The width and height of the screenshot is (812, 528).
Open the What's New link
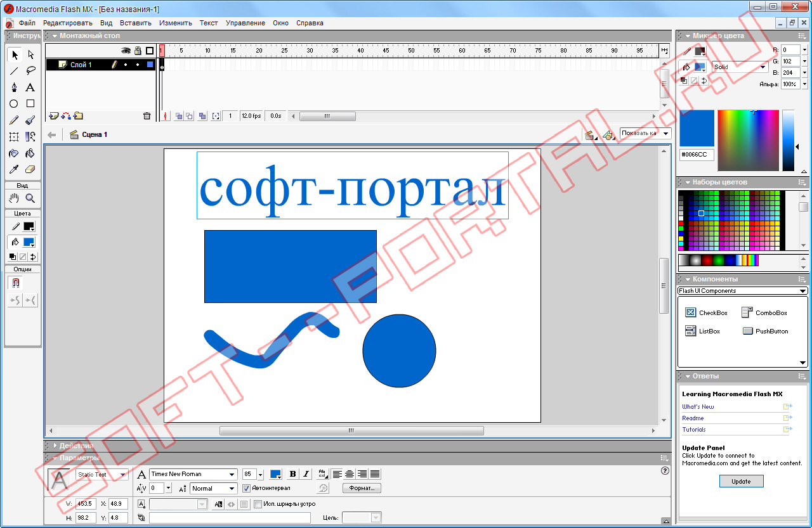698,407
